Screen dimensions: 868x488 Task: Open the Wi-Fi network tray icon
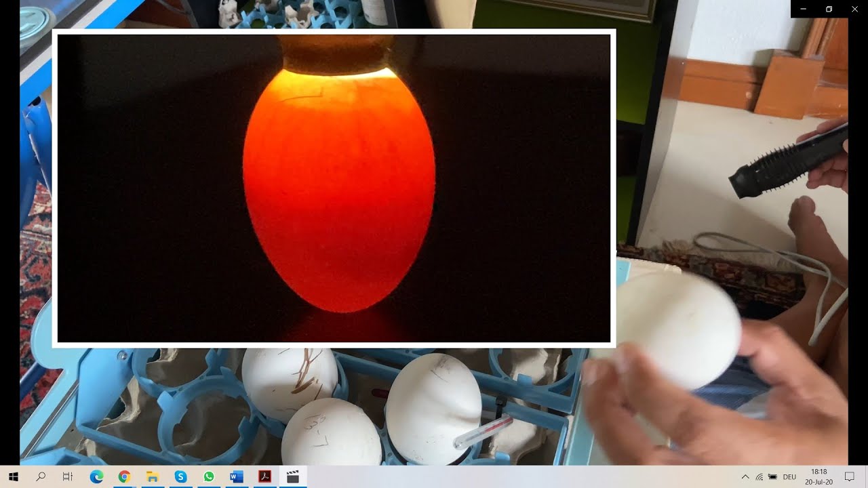click(759, 477)
